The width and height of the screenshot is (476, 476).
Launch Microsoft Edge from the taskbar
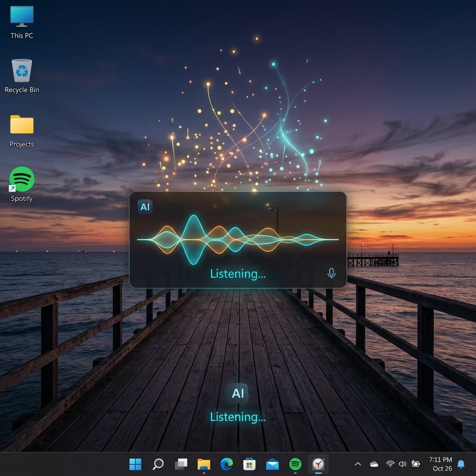coord(226,464)
